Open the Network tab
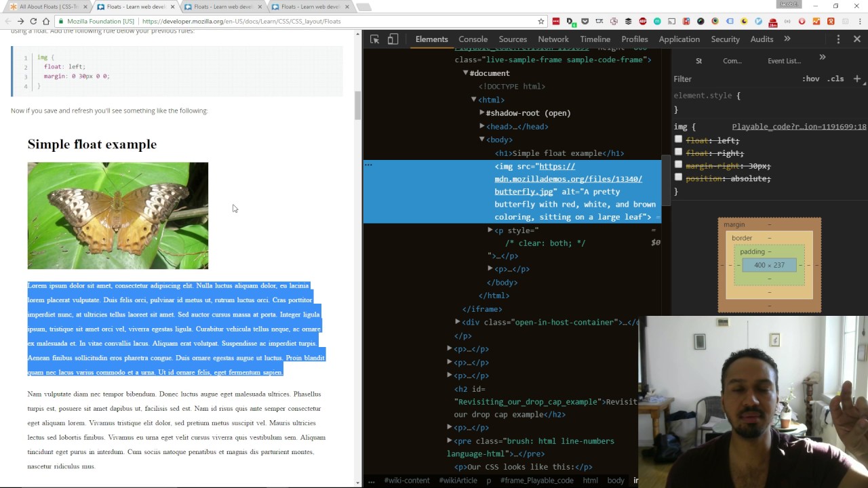 coord(553,39)
